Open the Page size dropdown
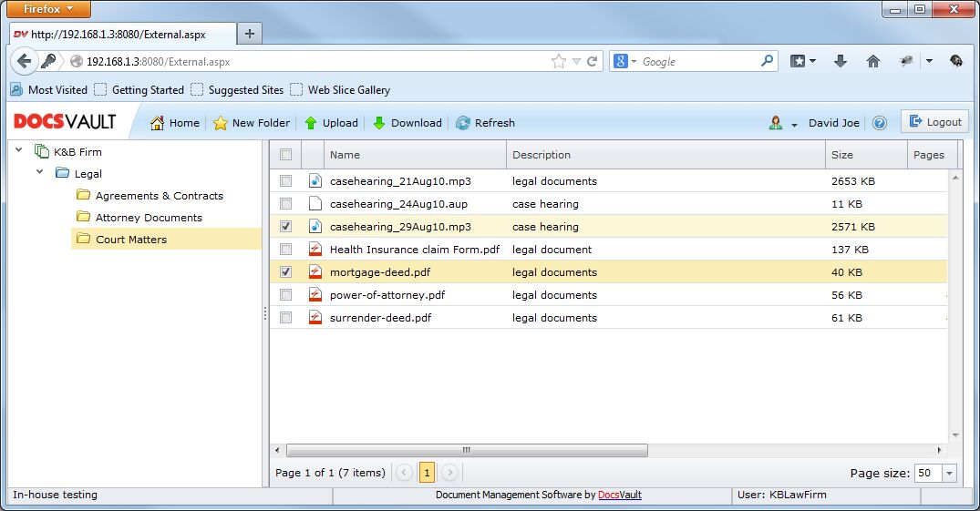 [950, 473]
